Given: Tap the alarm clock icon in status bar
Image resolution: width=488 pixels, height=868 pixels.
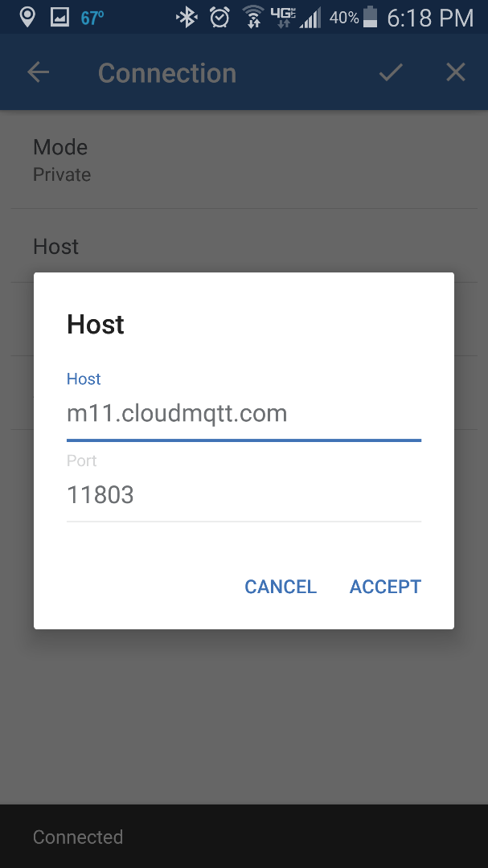Looking at the screenshot, I should tap(219, 16).
